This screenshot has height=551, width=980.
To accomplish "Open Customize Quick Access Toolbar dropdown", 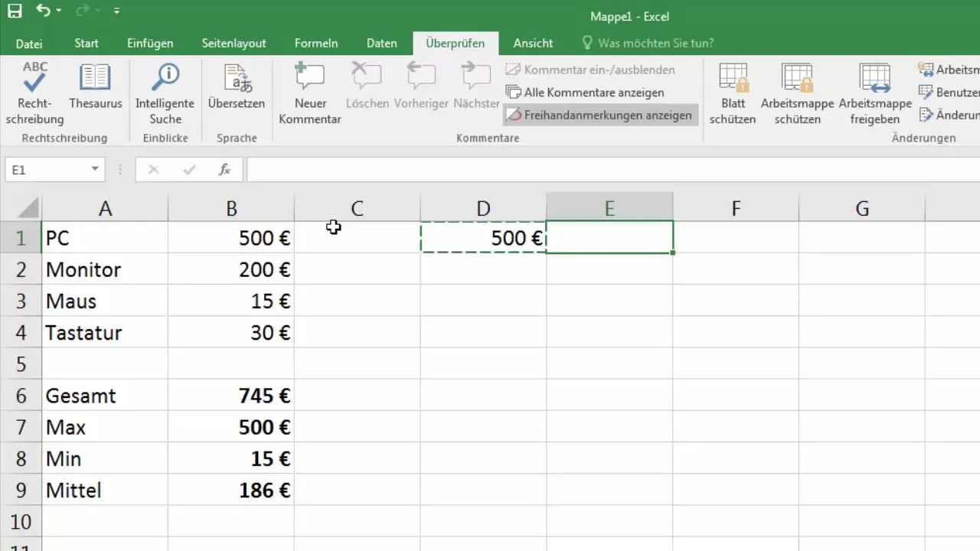I will point(116,11).
